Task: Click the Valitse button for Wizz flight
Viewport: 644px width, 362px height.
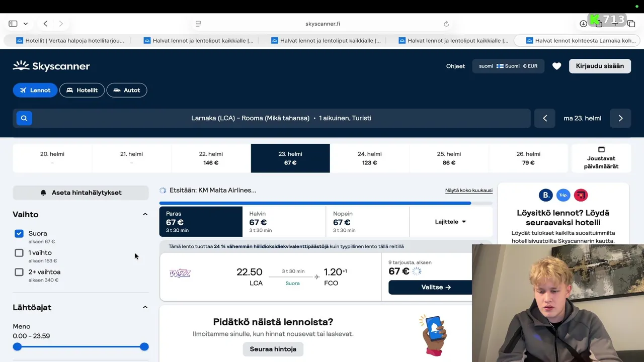Action: pos(430,287)
